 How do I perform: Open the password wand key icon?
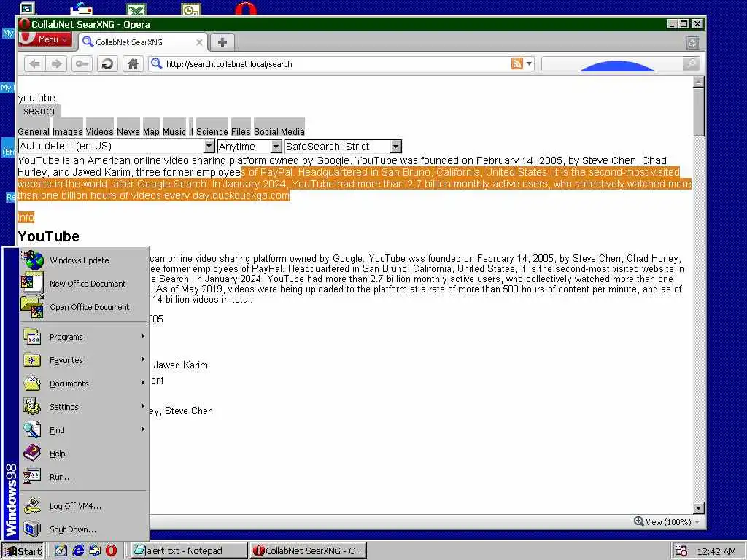pyautogui.click(x=82, y=64)
